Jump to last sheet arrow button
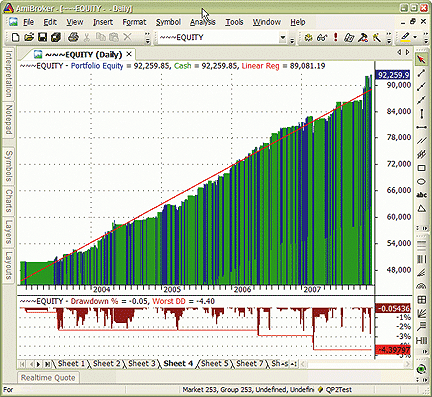The width and height of the screenshot is (432, 397). (47, 364)
